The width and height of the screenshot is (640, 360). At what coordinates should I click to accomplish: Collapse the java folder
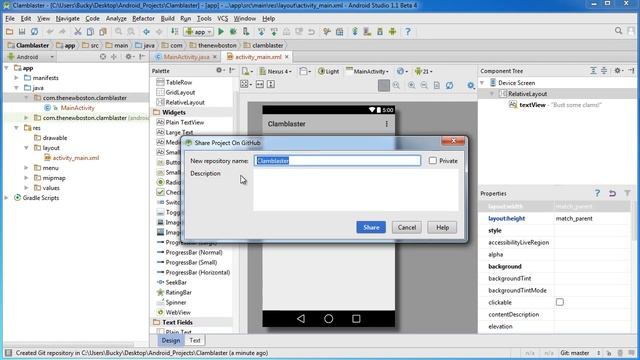tap(16, 88)
